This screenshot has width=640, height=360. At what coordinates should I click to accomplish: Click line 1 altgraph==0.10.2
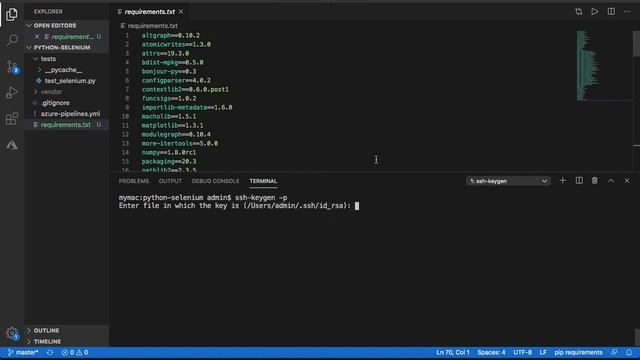click(171, 36)
